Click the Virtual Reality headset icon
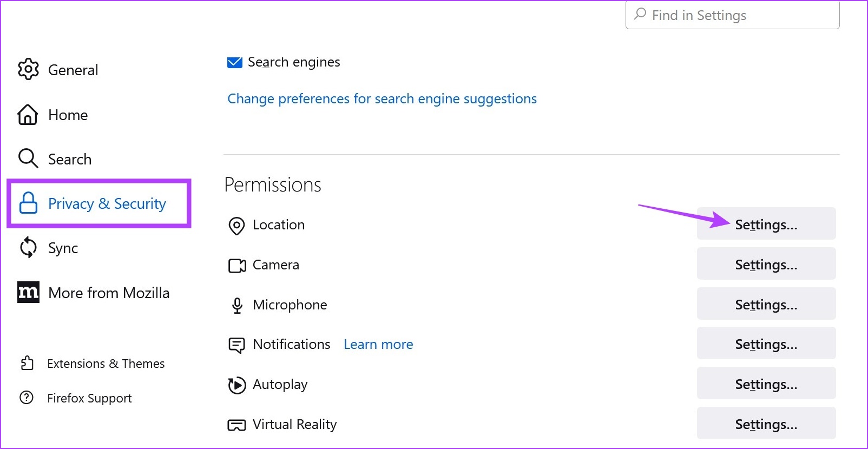The width and height of the screenshot is (868, 449). click(236, 425)
